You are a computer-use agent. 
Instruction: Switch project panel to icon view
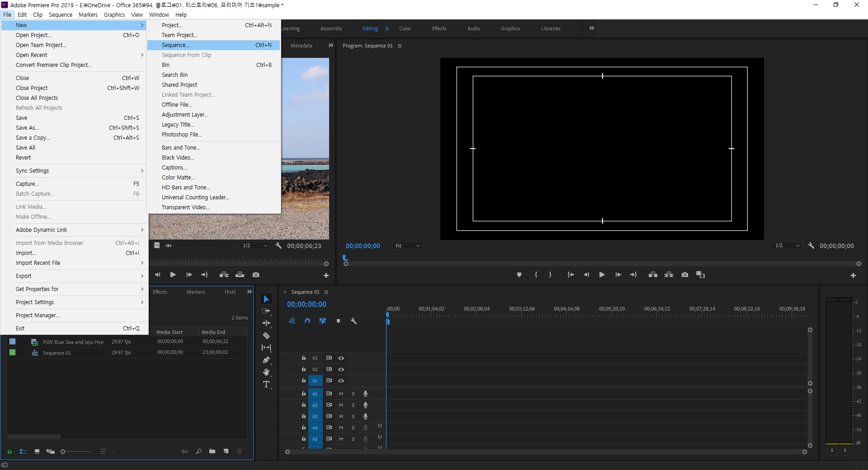tap(37, 451)
